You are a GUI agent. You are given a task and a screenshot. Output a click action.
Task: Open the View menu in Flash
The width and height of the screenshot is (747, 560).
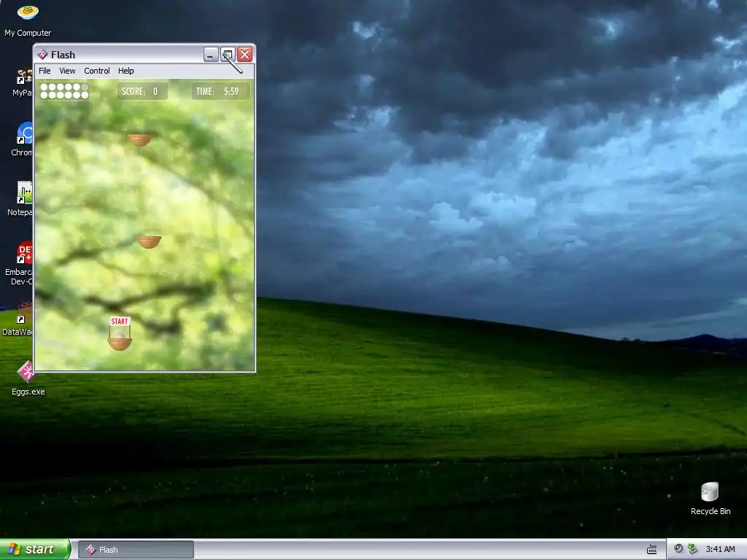[x=67, y=71]
